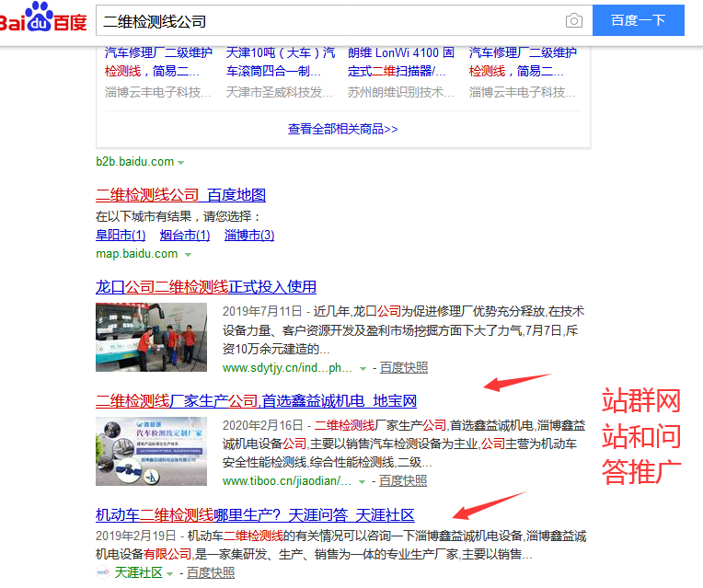The height and width of the screenshot is (588, 703).
Task: Open www.tiboo.cn/jiaodian URL link
Action: [x=286, y=481]
